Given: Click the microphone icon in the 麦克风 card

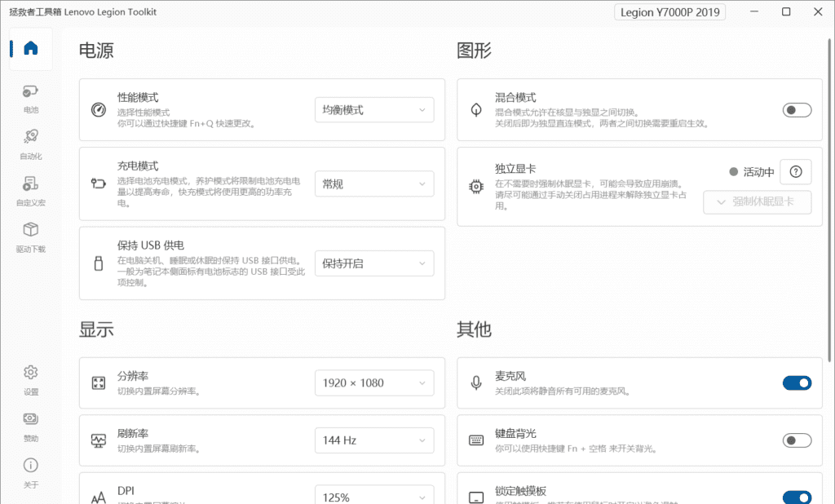Looking at the screenshot, I should (476, 382).
